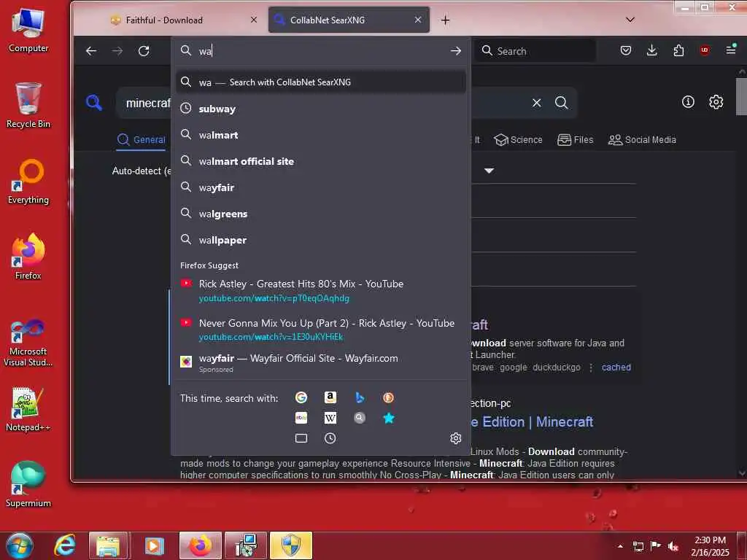
Task: Open Windows Explorer from taskbar
Action: 108,545
